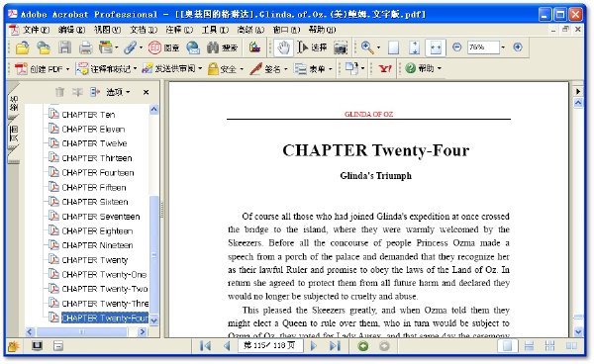Click the Actual Size page icon
The height and width of the screenshot is (364, 594).
click(x=393, y=47)
